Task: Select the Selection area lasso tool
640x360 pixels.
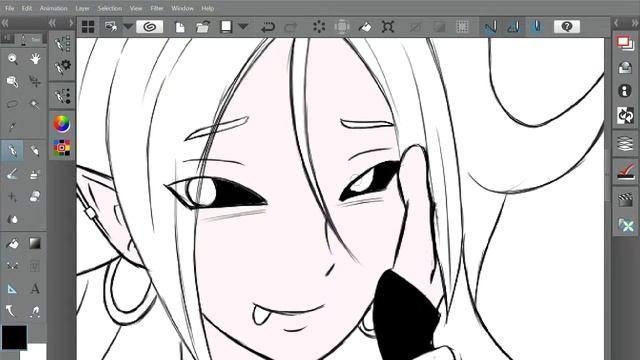Action: [x=12, y=104]
